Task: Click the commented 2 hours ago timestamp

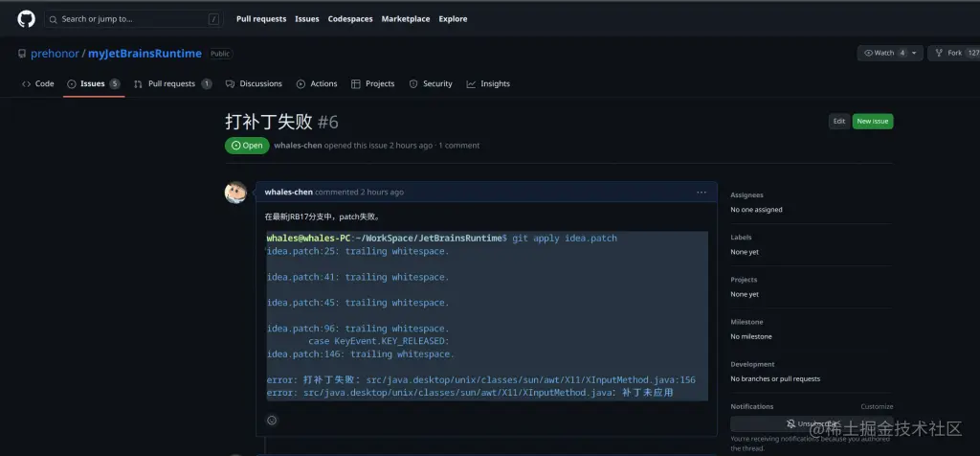Action: click(x=360, y=192)
